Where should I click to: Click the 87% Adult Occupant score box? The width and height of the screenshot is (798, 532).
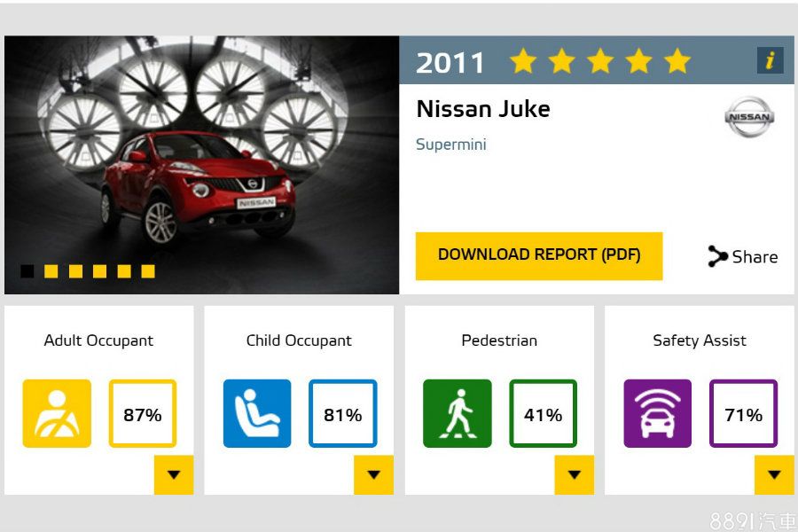[x=143, y=413]
